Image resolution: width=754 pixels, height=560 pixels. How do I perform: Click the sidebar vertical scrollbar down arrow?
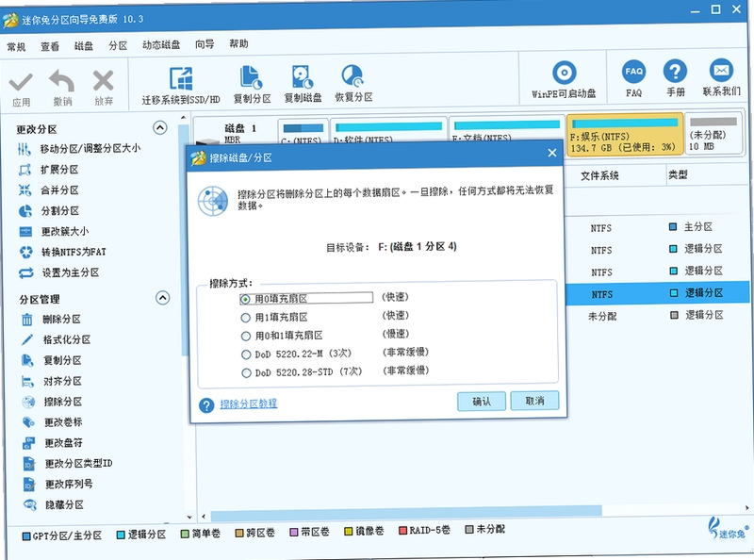(189, 518)
